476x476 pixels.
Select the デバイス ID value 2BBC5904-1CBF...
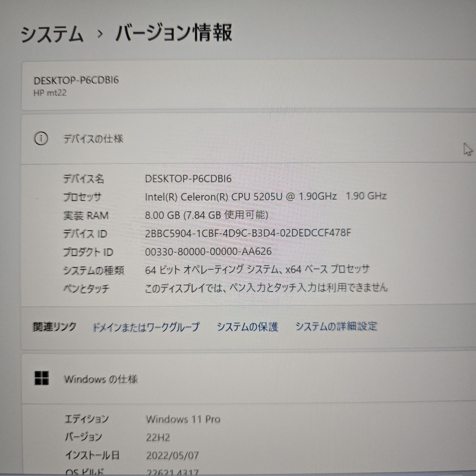(248, 233)
